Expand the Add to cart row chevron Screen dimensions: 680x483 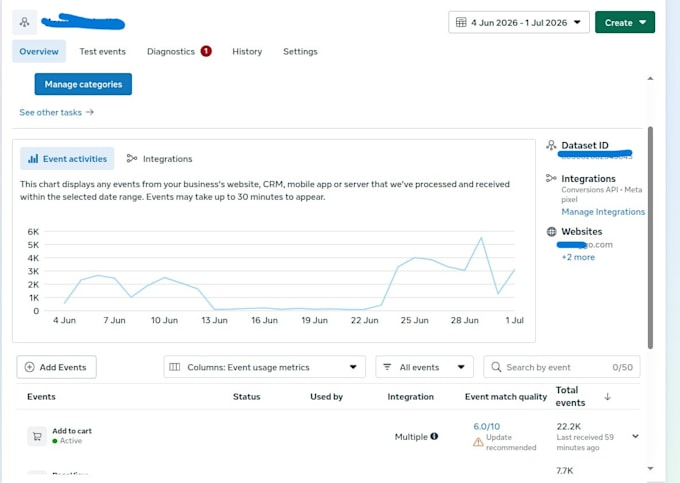pyautogui.click(x=635, y=436)
